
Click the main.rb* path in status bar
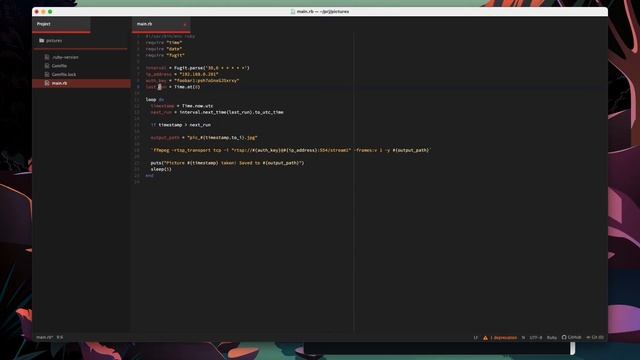point(44,337)
